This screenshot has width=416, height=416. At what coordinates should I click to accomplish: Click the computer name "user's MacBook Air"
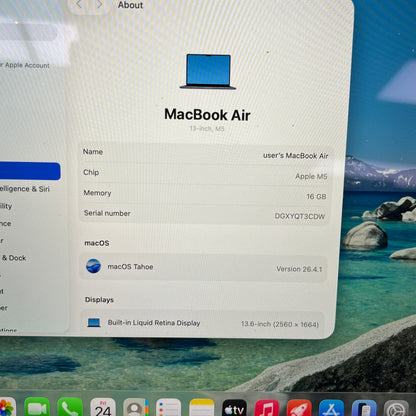(296, 156)
